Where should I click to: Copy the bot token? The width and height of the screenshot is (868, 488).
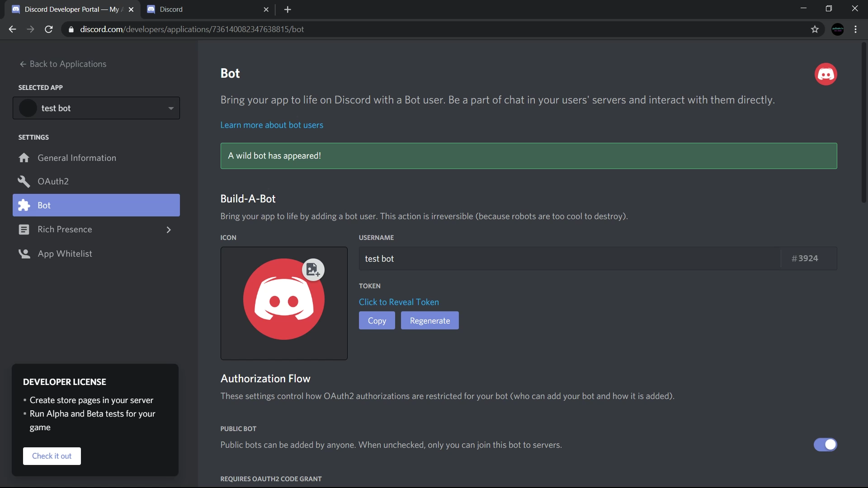coord(377,320)
